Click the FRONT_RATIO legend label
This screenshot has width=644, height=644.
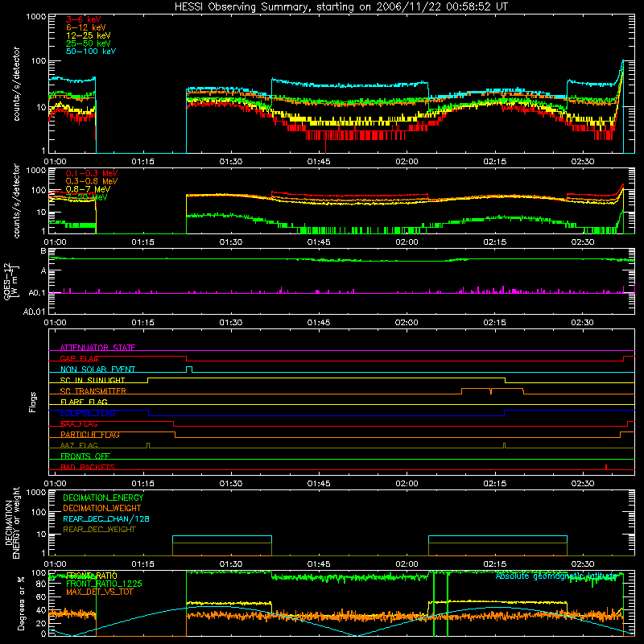92,576
